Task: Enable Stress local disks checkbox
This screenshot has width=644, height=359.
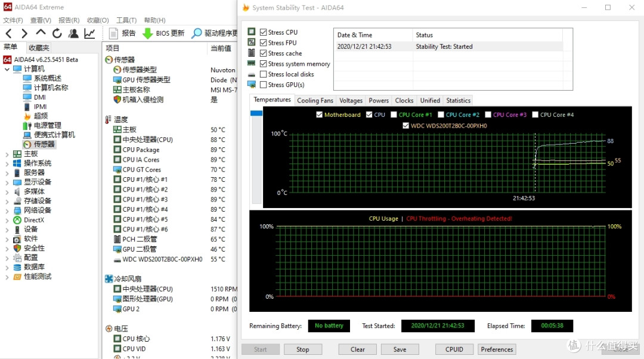Action: point(264,75)
